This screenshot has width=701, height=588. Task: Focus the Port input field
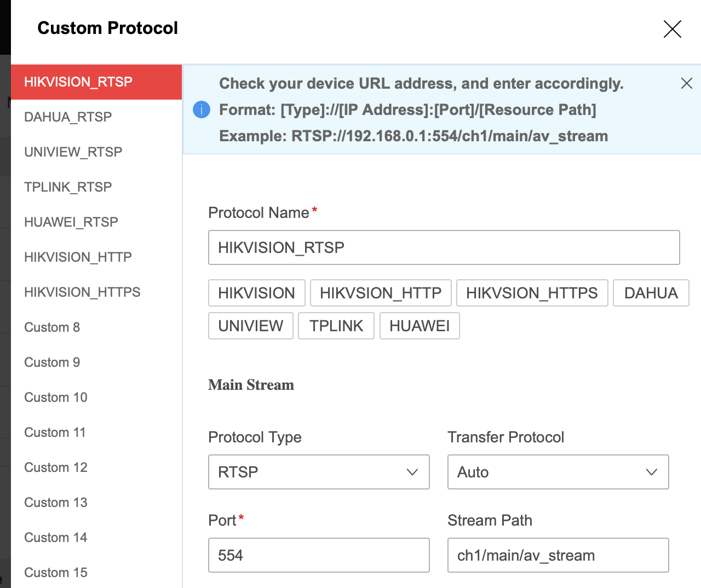[319, 555]
